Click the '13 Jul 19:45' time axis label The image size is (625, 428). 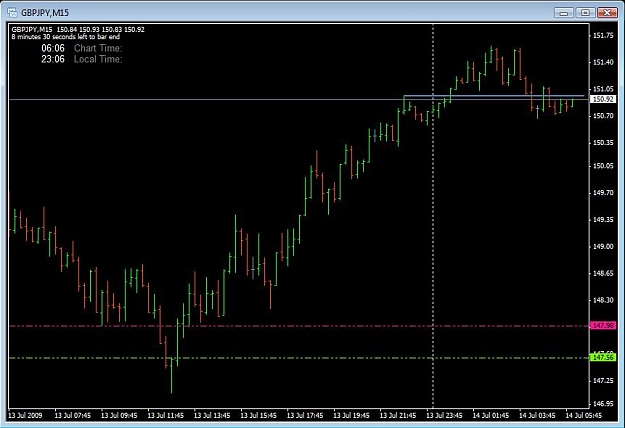(x=351, y=415)
